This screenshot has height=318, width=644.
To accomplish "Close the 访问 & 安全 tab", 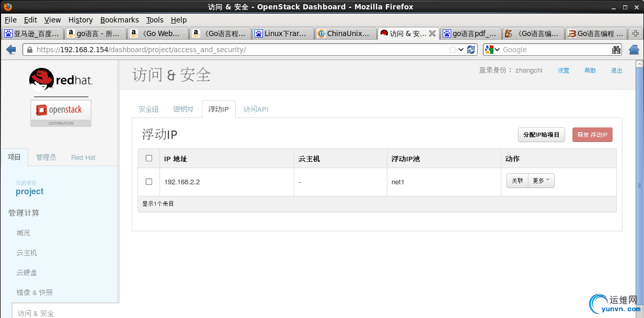I will coord(432,33).
